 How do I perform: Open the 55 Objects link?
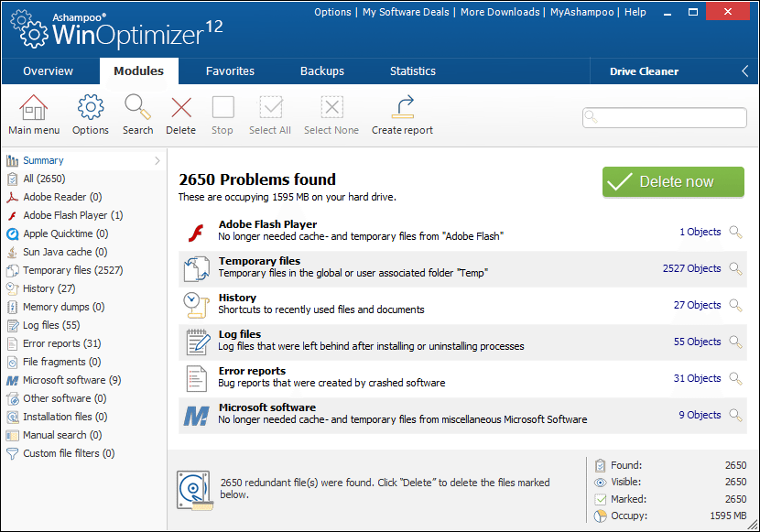click(x=697, y=342)
